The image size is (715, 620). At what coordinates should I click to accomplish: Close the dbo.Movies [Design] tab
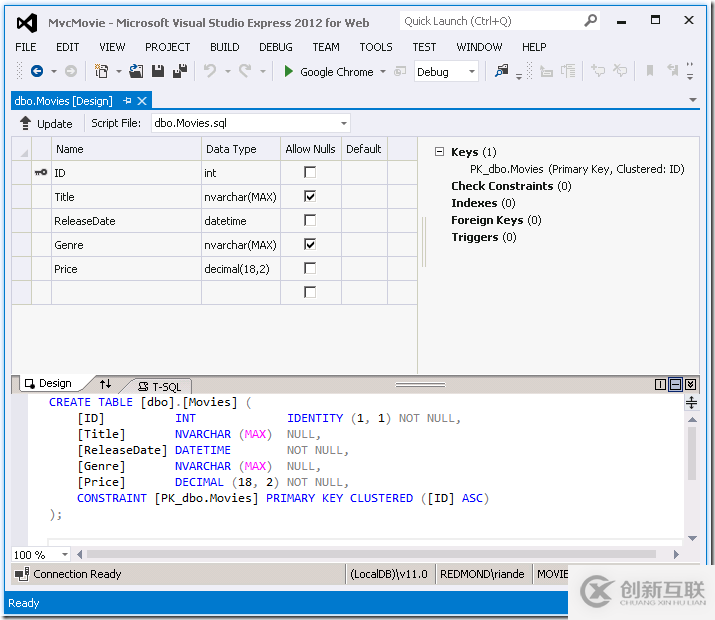coord(142,101)
